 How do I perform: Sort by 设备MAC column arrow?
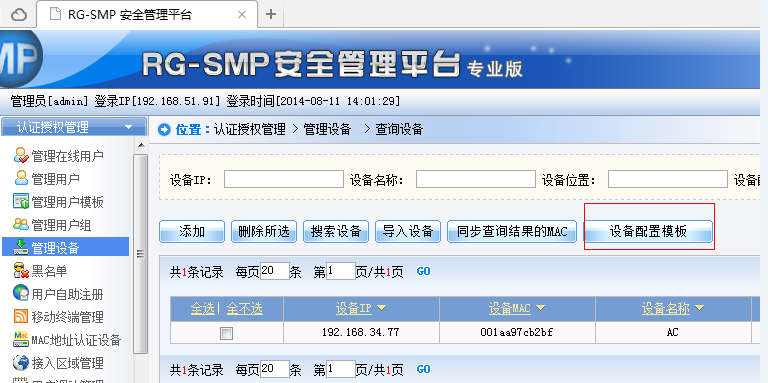540,308
